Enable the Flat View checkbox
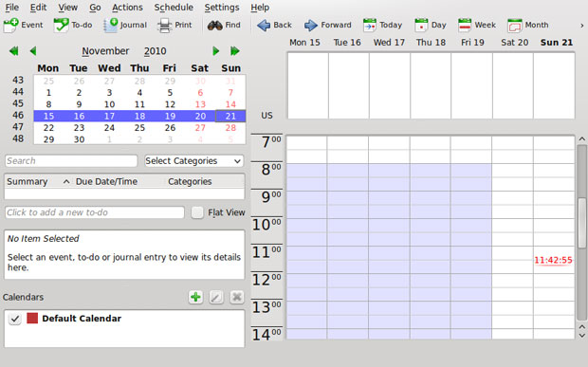Screen dimensions: 588x367 (x=197, y=212)
